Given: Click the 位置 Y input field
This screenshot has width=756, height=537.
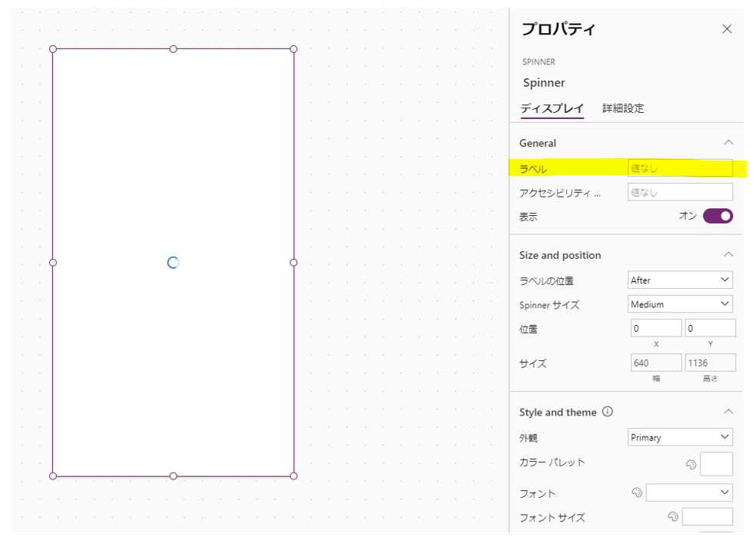Looking at the screenshot, I should coord(710,328).
